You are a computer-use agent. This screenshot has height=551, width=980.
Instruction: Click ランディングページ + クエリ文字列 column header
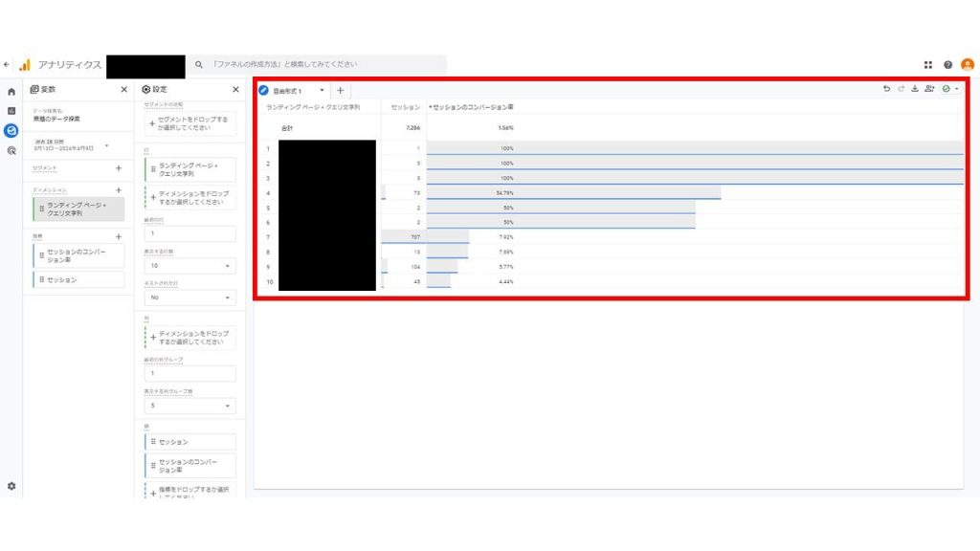click(313, 107)
